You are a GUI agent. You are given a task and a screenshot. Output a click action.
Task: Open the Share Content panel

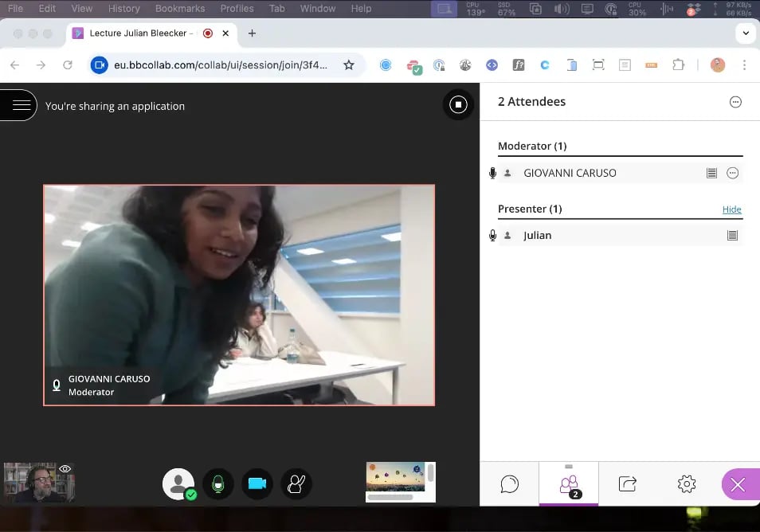point(627,483)
